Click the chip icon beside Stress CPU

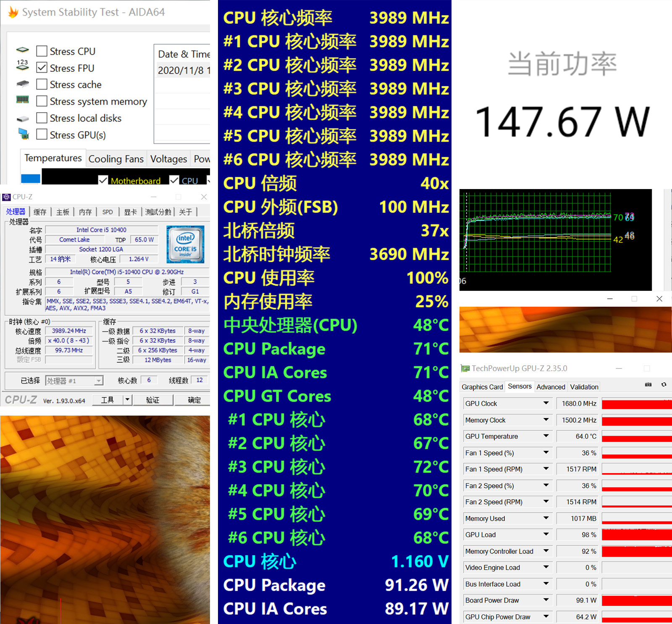[23, 50]
